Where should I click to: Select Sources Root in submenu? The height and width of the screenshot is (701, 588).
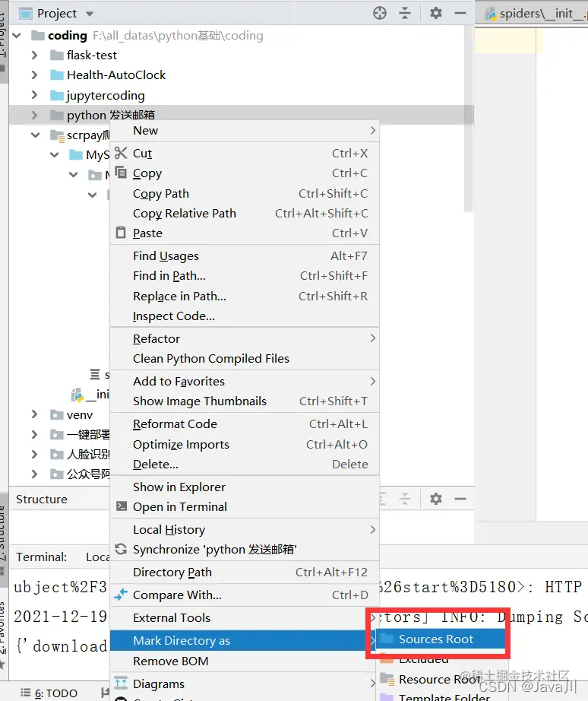pos(441,639)
